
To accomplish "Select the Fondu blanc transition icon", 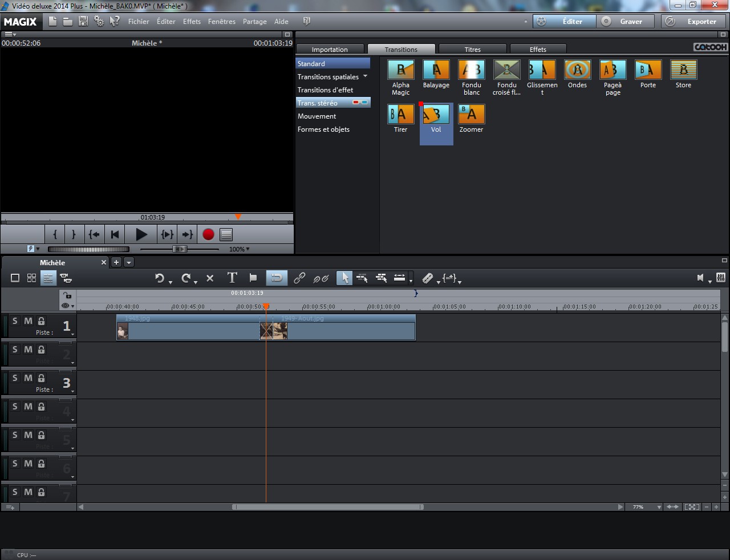I will (x=471, y=70).
